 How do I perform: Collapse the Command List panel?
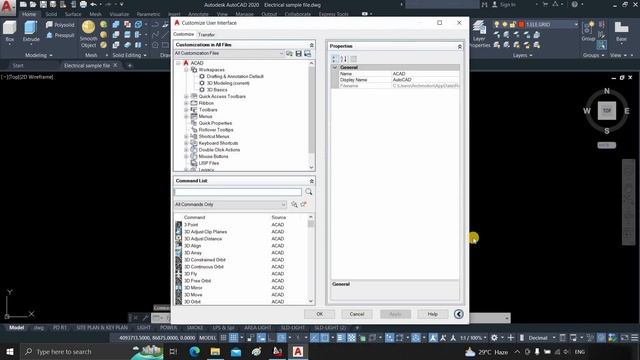(311, 181)
